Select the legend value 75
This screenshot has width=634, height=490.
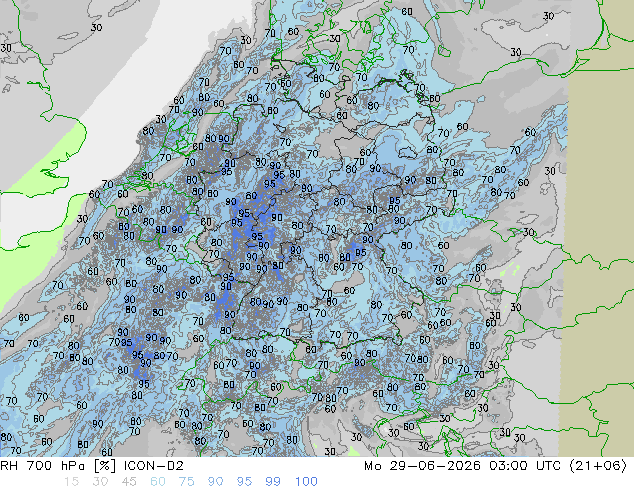tap(186, 482)
